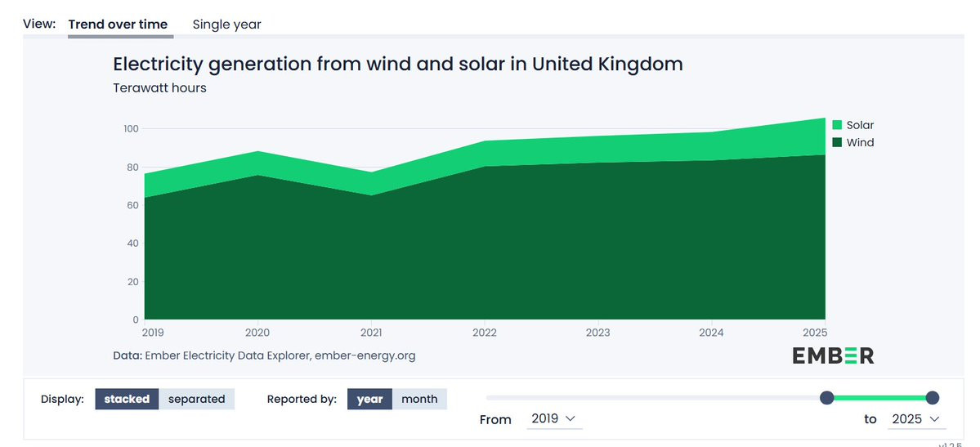The height and width of the screenshot is (447, 980).
Task: Click the Ember logo
Action: pyautogui.click(x=833, y=355)
